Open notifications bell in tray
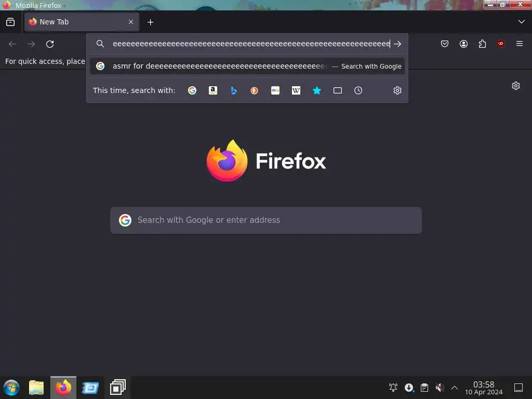Image resolution: width=532 pixels, height=399 pixels. click(393, 388)
